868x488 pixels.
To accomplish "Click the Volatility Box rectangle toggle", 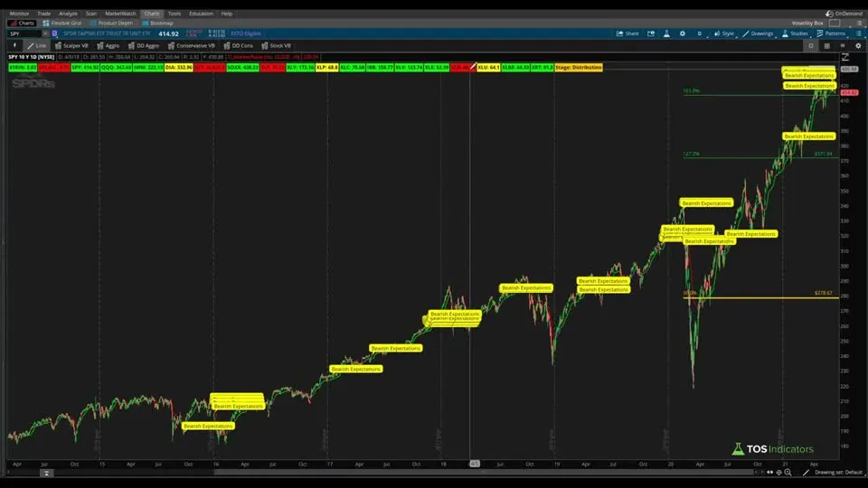I will [835, 23].
